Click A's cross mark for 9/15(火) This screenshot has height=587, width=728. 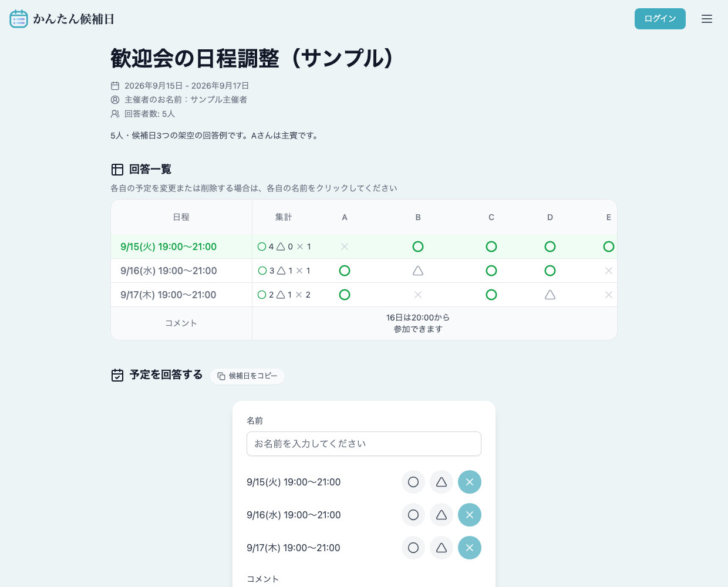(345, 247)
